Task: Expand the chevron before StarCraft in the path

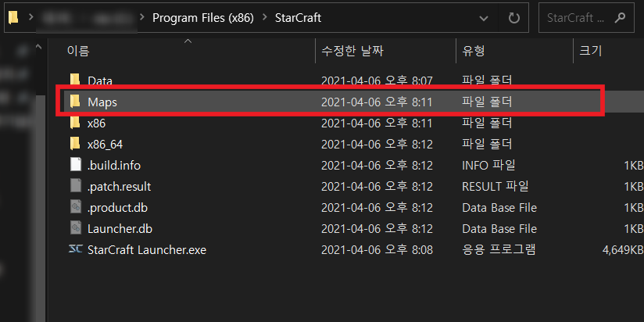Action: click(x=265, y=18)
